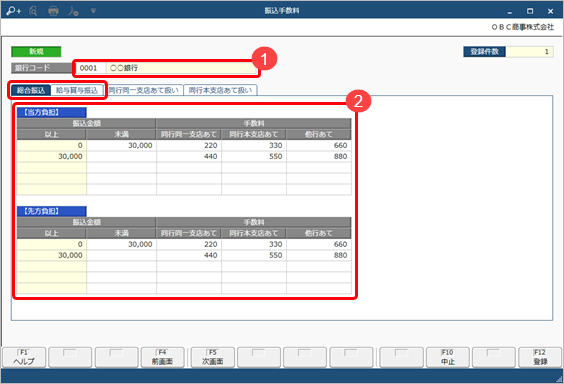Screen dimensions: 564x384
Task: Click the search-plus magnifier icon in title bar
Action: [14, 11]
